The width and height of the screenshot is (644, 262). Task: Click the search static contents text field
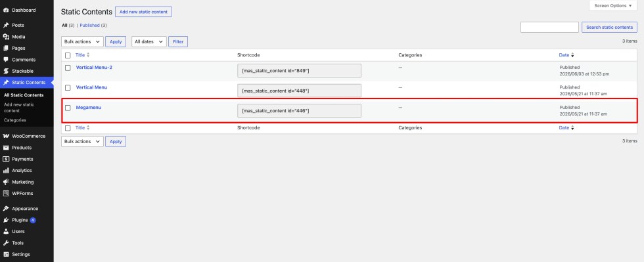(x=549, y=27)
